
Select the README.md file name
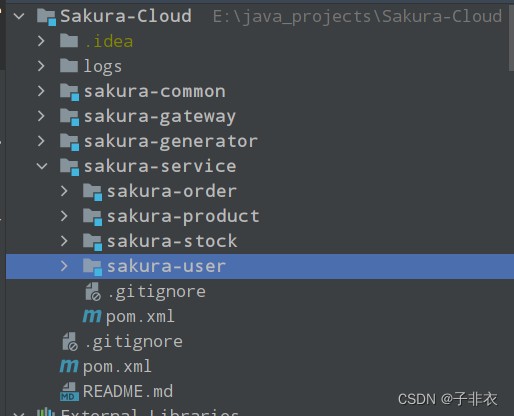click(x=128, y=391)
